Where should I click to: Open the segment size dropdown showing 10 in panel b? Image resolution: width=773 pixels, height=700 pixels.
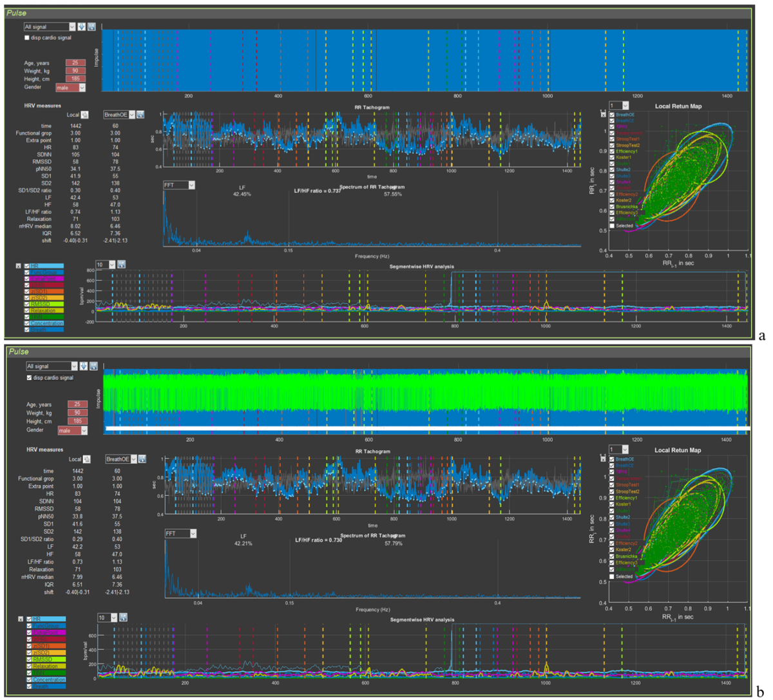[x=113, y=618]
